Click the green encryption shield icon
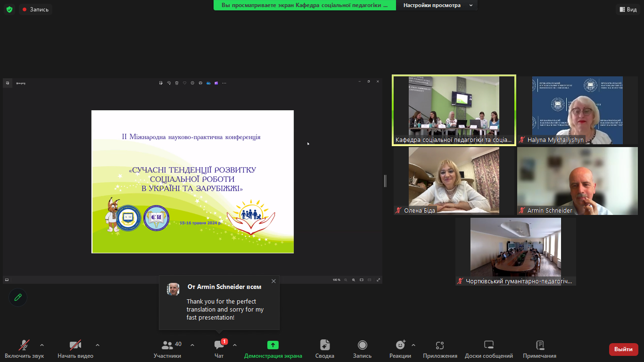Viewport: 644px width, 362px height. point(9,9)
